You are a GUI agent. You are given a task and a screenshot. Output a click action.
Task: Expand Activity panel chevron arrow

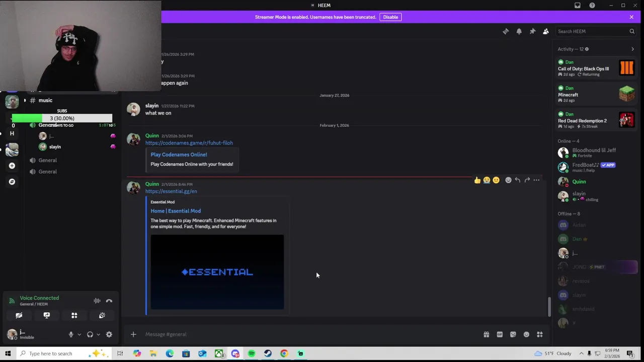632,49
